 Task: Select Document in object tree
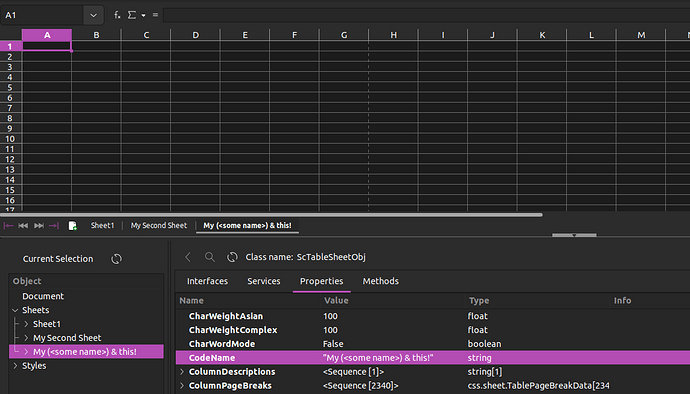coord(43,296)
